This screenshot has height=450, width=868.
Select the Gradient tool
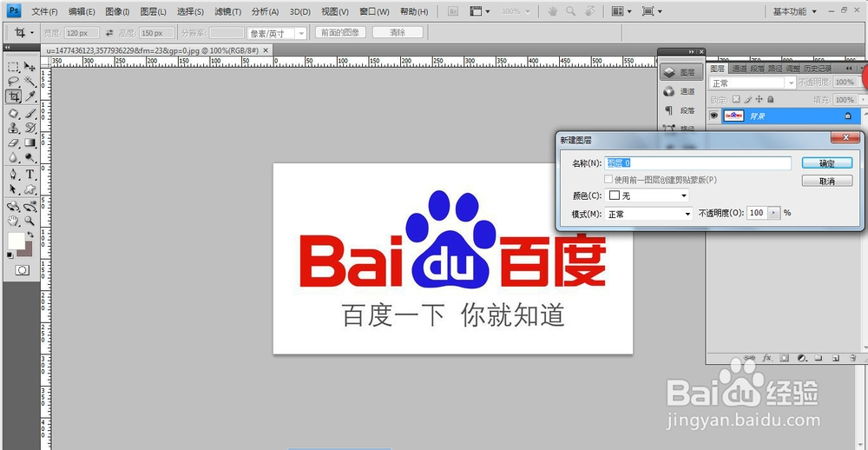[30, 143]
